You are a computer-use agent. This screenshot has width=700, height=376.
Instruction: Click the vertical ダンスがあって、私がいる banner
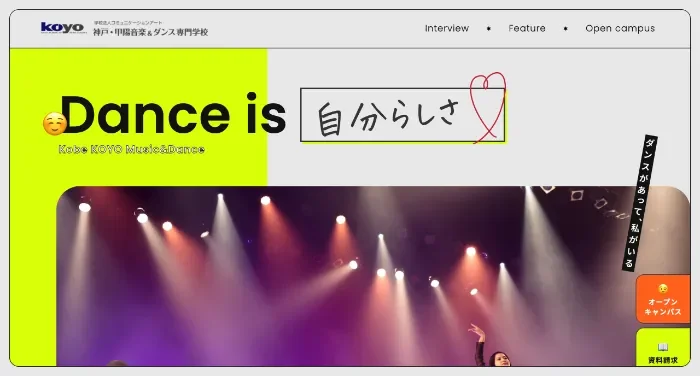coord(639,203)
